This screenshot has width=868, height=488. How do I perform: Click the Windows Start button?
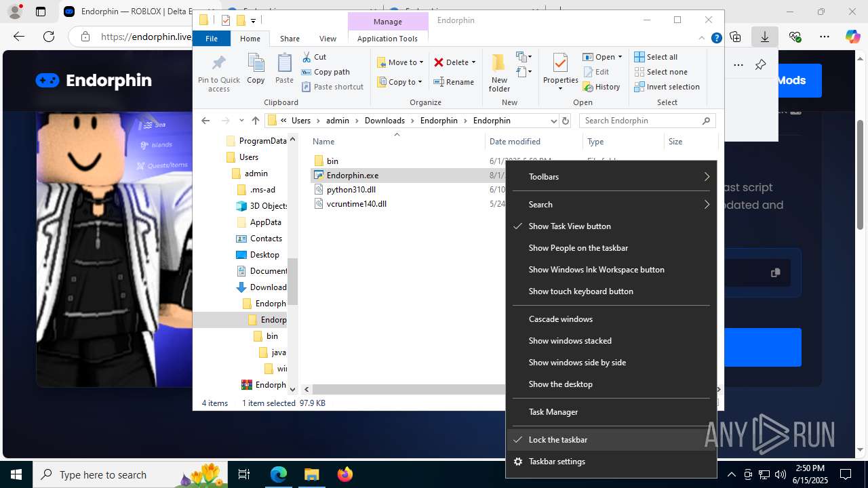16,474
